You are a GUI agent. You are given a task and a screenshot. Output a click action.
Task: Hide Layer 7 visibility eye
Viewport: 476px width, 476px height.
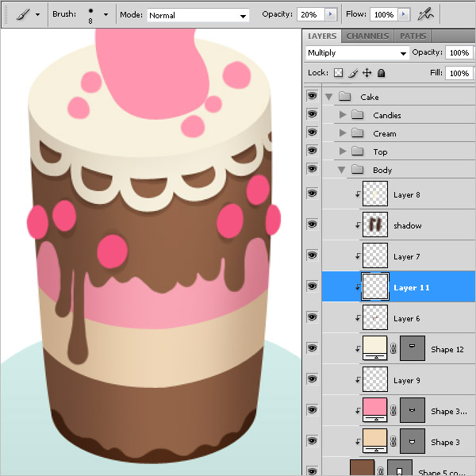312,255
